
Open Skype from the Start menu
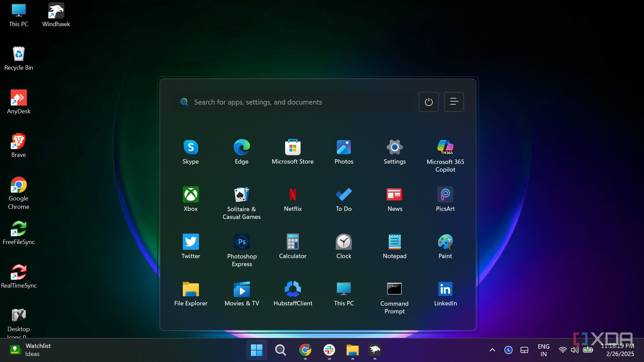[191, 152]
